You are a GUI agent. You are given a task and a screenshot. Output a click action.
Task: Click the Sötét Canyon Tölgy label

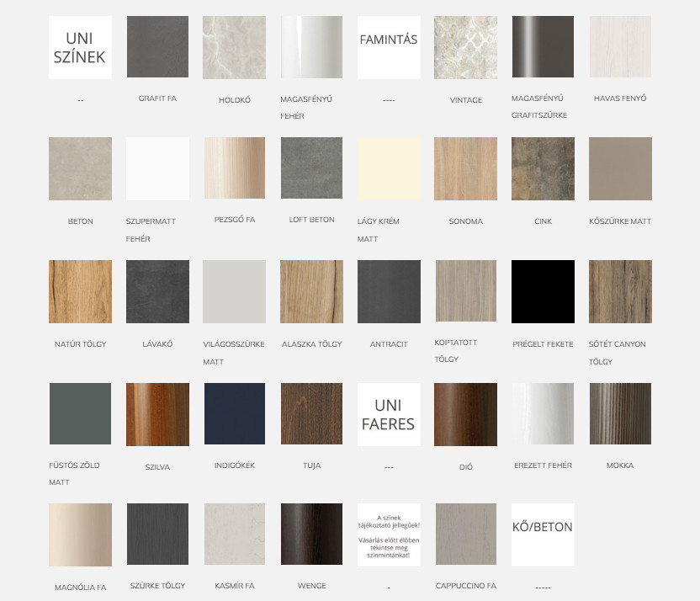pos(620,352)
